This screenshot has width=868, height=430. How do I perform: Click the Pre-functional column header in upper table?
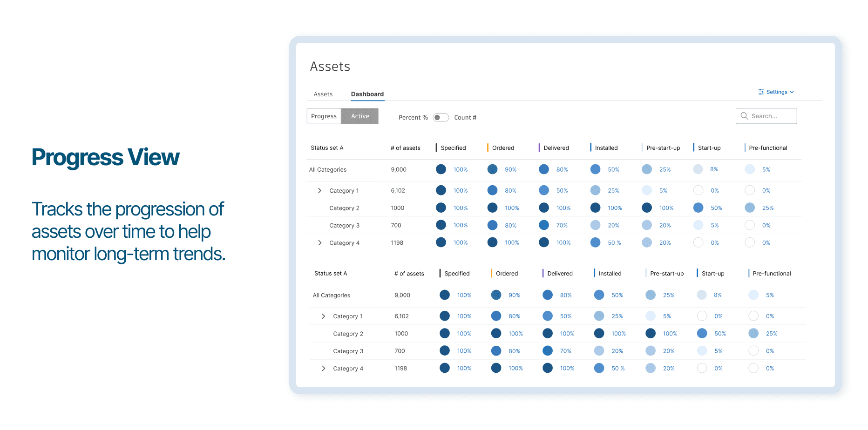[x=768, y=148]
